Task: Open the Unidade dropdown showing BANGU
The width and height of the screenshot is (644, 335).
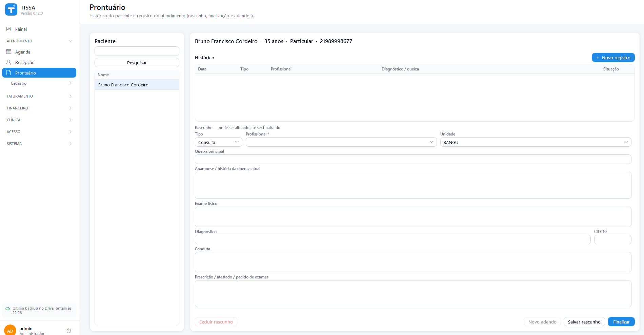Action: 536,142
